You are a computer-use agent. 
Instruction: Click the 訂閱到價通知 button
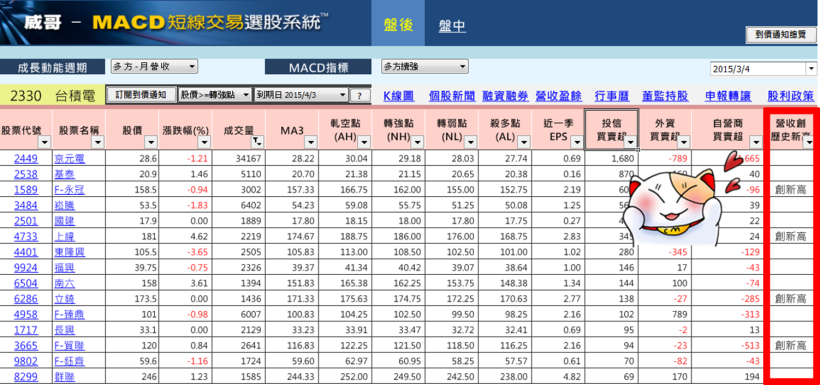tap(141, 95)
